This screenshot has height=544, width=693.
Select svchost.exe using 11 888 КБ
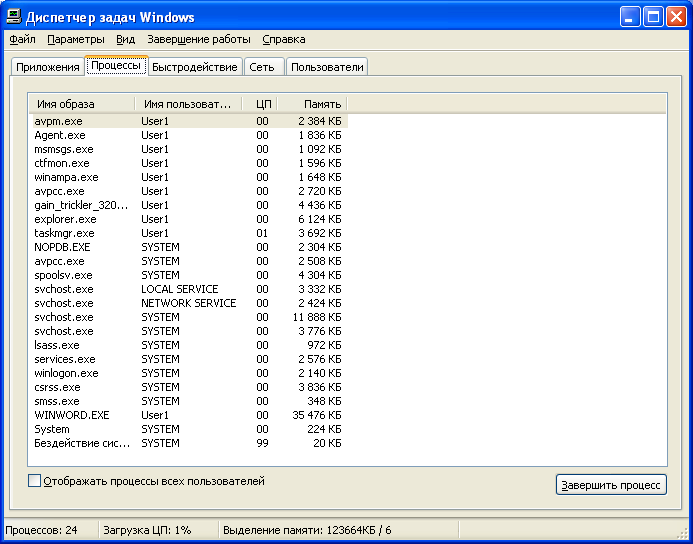(x=190, y=317)
